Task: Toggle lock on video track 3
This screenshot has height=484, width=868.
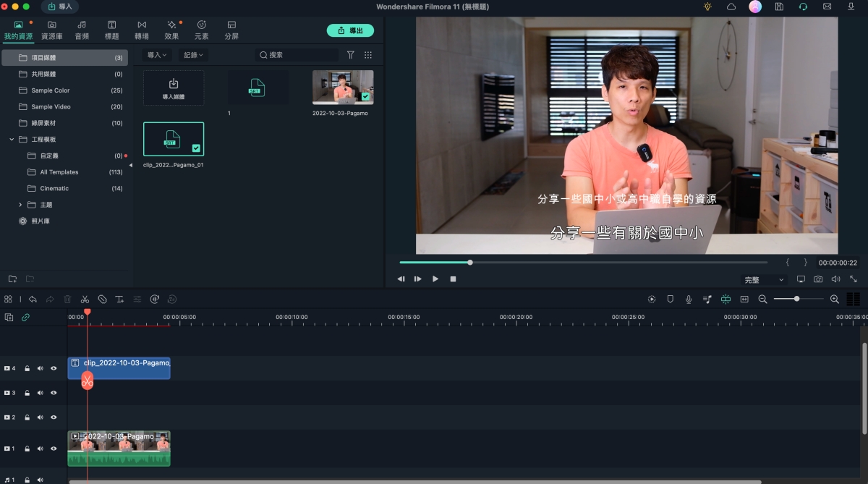Action: pyautogui.click(x=27, y=393)
